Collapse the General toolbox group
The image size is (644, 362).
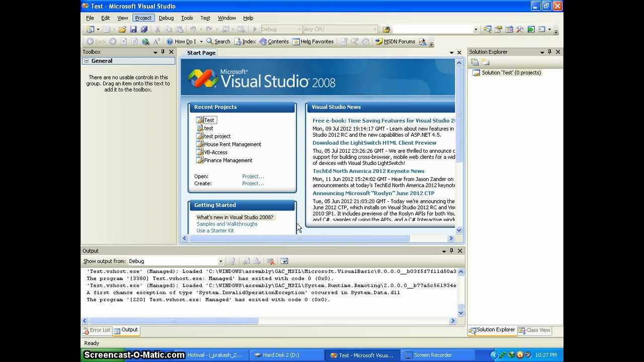tap(87, 61)
